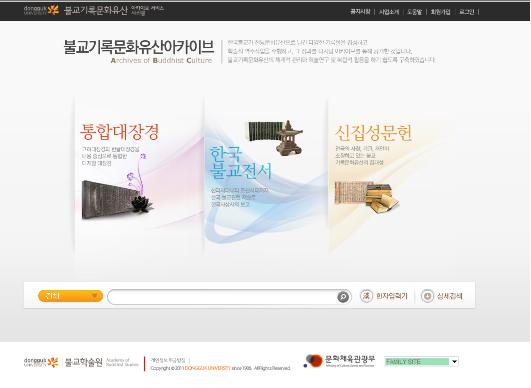Click the Dongguk logo in footer

click(x=41, y=362)
